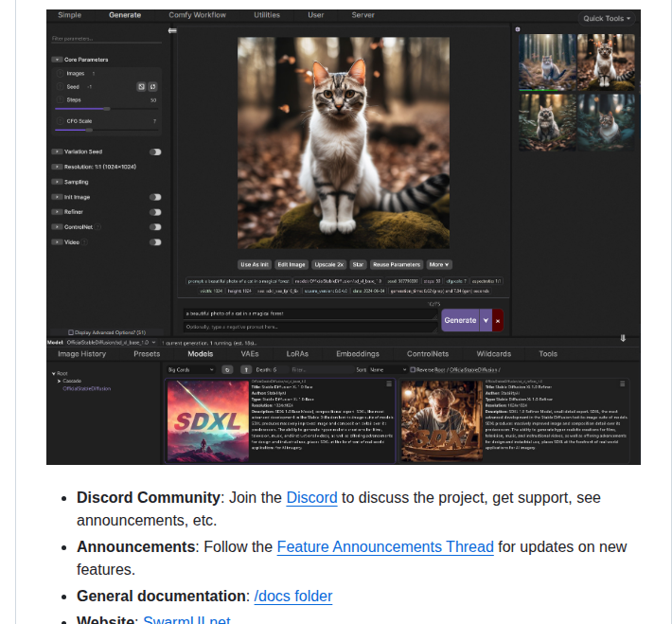The image size is (672, 624).
Task: Open the User tab
Action: tap(315, 15)
